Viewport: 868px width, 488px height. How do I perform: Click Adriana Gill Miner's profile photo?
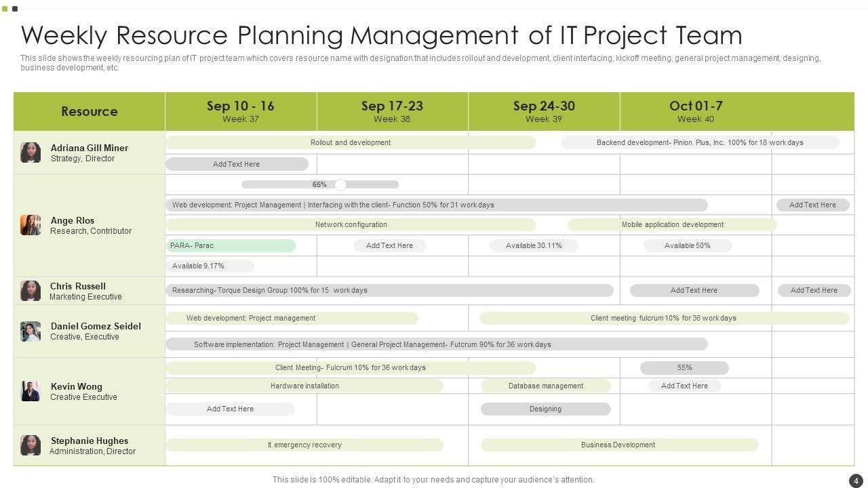31,152
